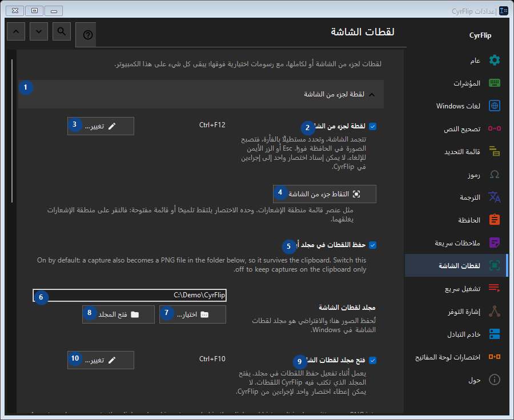
Task: Collapse the لقطة لجزء من الشاشة section
Action: click(x=201, y=94)
